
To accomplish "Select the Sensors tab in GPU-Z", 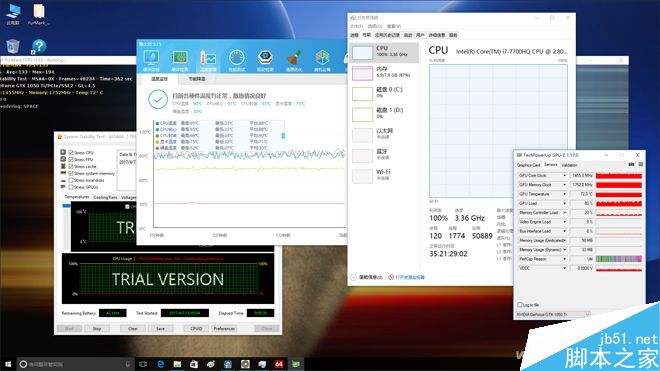I will tap(551, 165).
